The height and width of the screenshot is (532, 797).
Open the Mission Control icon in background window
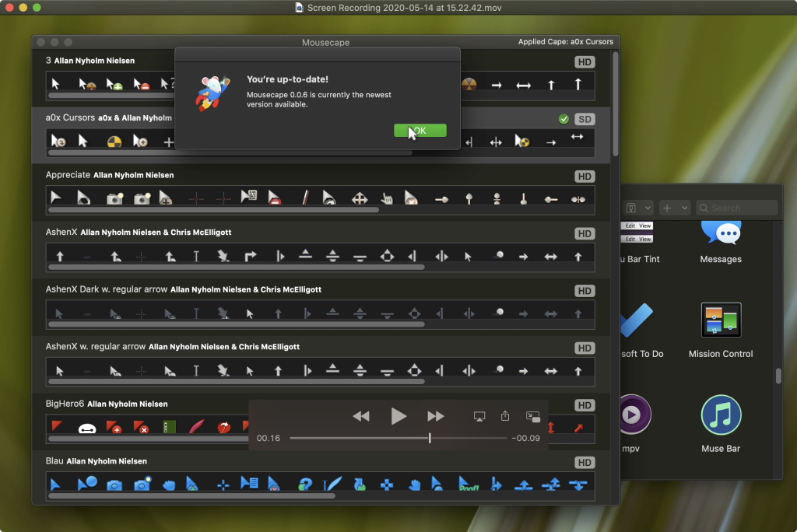point(721,320)
